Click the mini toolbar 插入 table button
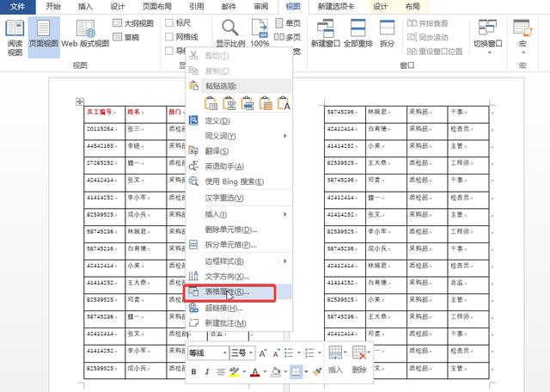 [335, 359]
